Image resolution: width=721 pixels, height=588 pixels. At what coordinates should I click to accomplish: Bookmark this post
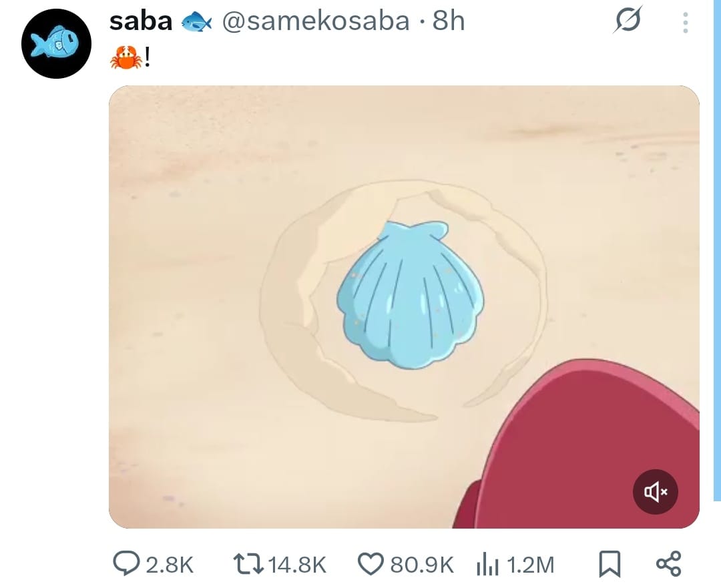[610, 564]
